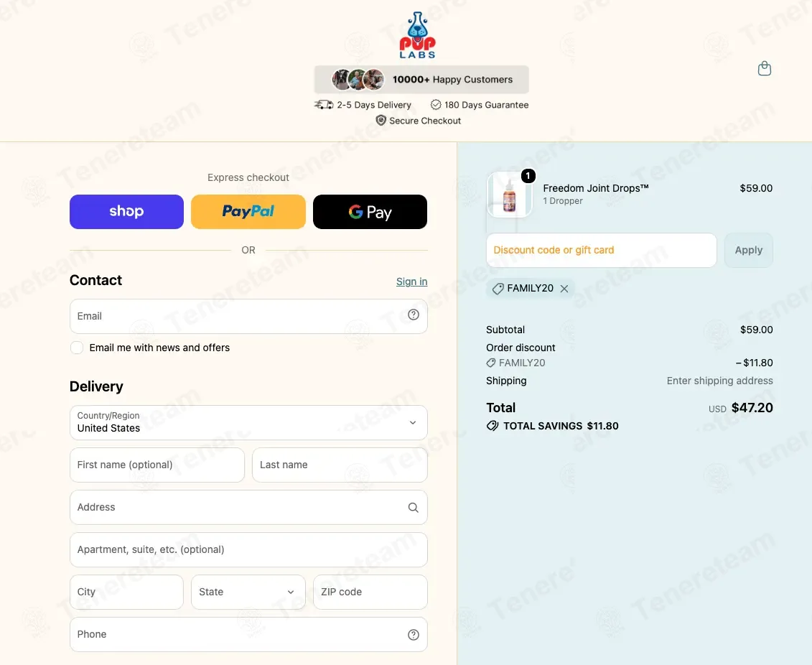Viewport: 812px width, 665px height.
Task: Select the City field
Action: [x=127, y=592]
